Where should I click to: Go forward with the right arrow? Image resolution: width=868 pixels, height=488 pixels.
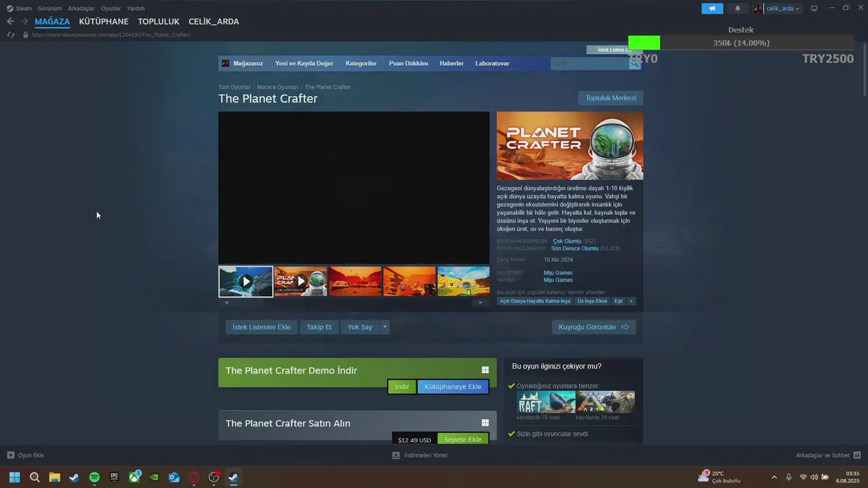(24, 22)
